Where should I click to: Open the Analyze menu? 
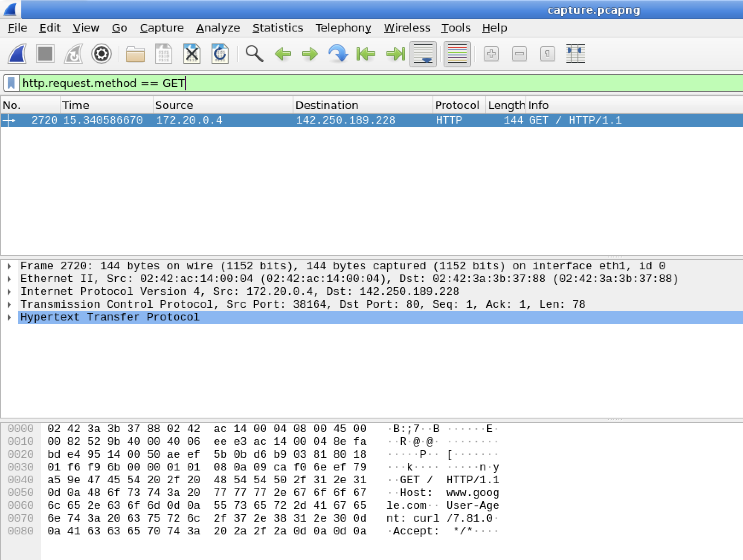coord(218,28)
